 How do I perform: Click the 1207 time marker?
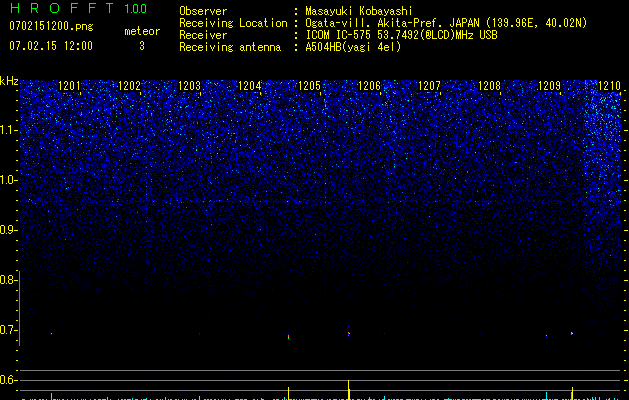[x=429, y=86]
